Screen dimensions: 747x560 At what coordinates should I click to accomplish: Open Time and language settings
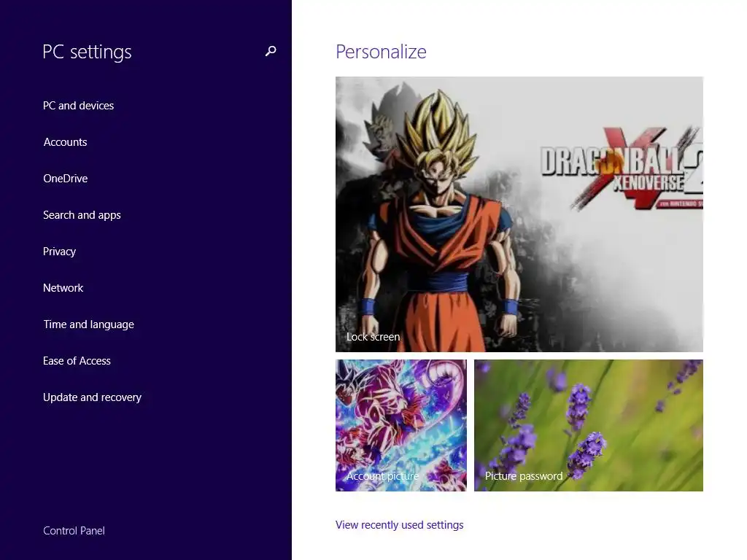[x=88, y=324]
